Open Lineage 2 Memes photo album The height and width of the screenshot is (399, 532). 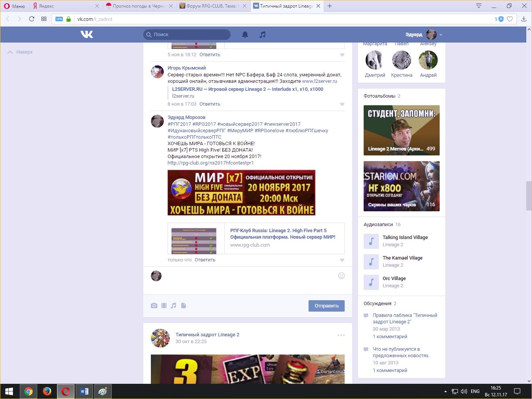402,130
